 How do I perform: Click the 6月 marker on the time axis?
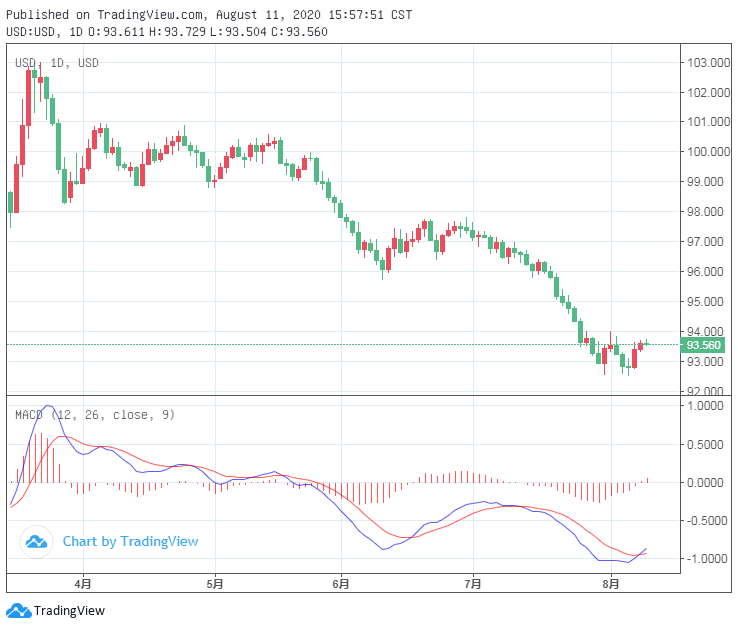tap(341, 582)
